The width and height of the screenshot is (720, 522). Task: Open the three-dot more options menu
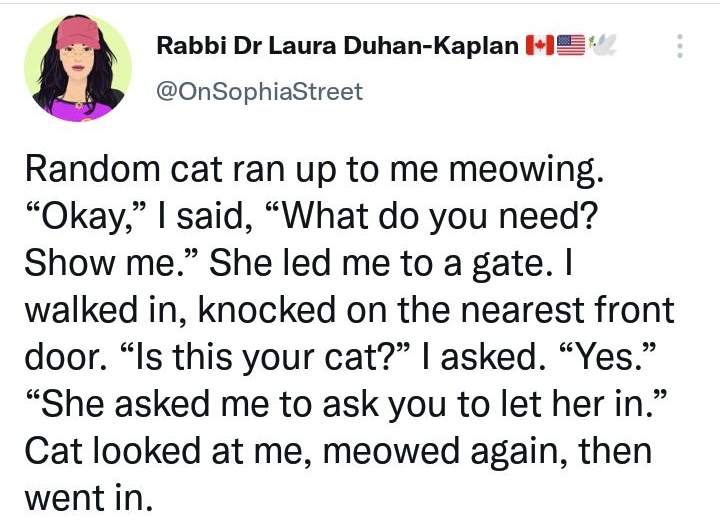coord(681,46)
